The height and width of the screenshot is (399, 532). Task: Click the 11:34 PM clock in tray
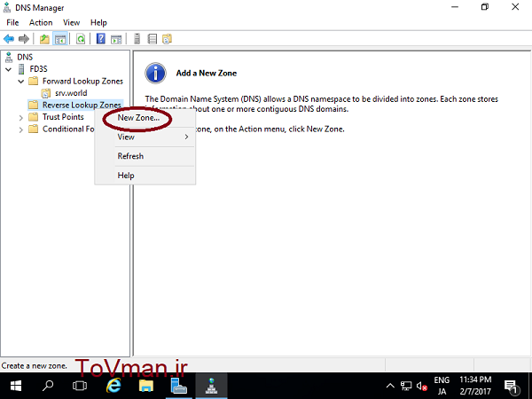475,379
